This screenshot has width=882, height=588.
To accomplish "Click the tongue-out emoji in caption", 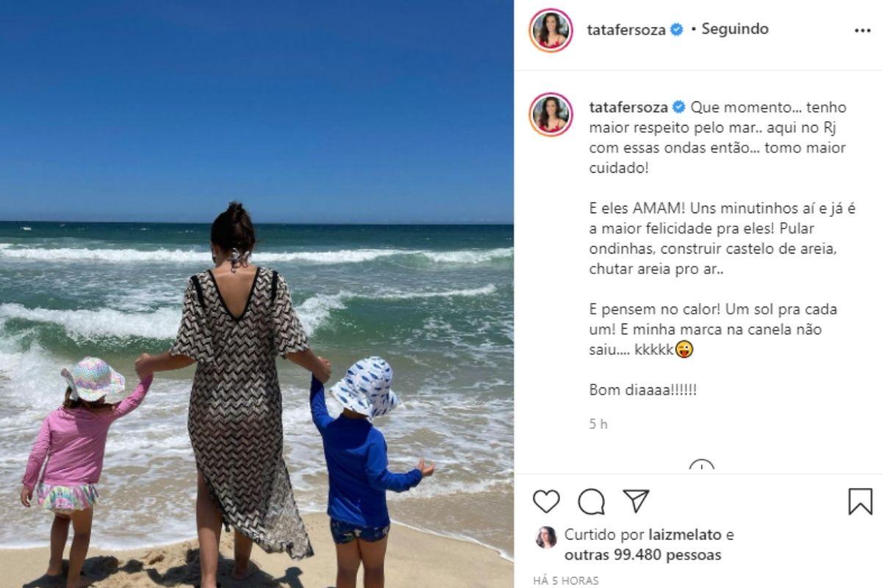I will [685, 350].
